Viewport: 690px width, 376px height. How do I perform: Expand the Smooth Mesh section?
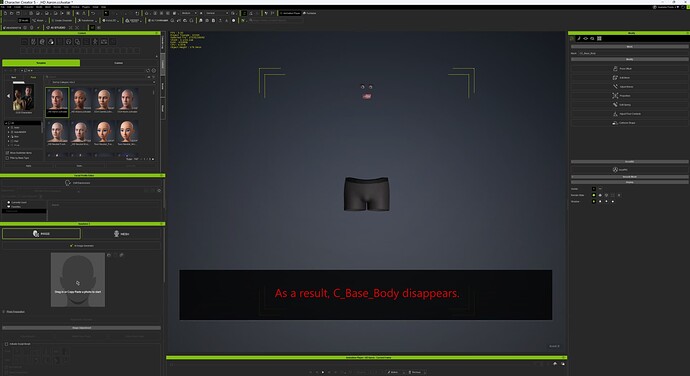(x=630, y=177)
